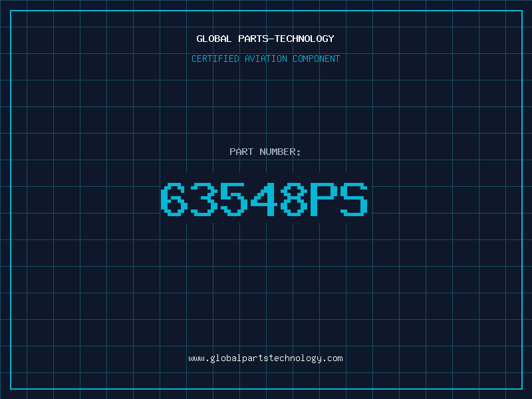Click the PART NUMBER: label
532x399 pixels.
click(x=265, y=152)
